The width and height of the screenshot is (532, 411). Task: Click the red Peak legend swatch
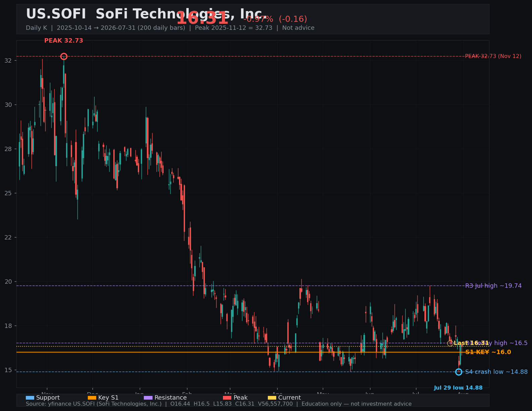point(227,398)
